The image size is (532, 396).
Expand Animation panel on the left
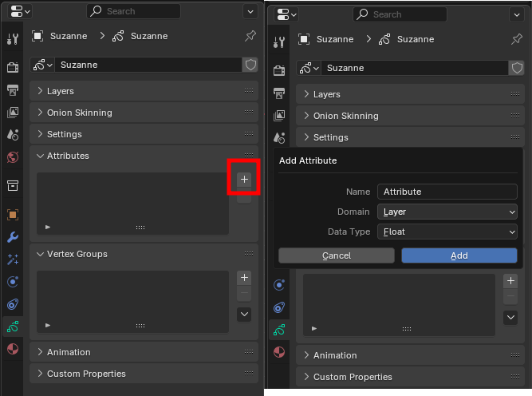(x=144, y=352)
